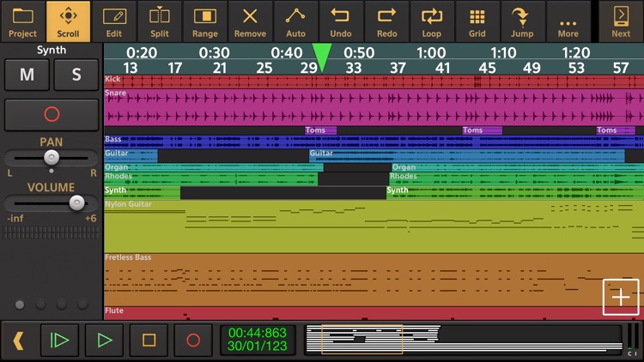Select the first Synth clip
The image size is (644, 362).
pos(142,193)
